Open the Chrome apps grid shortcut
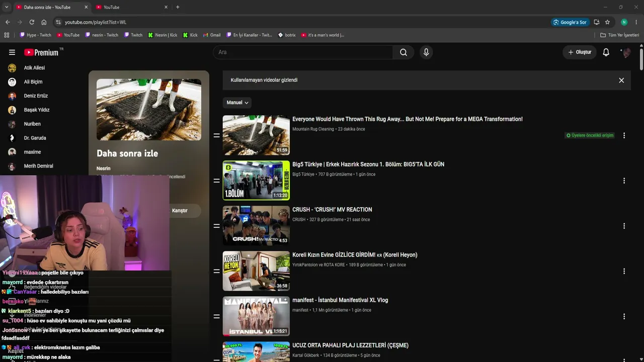Image resolution: width=644 pixels, height=362 pixels. point(7,35)
